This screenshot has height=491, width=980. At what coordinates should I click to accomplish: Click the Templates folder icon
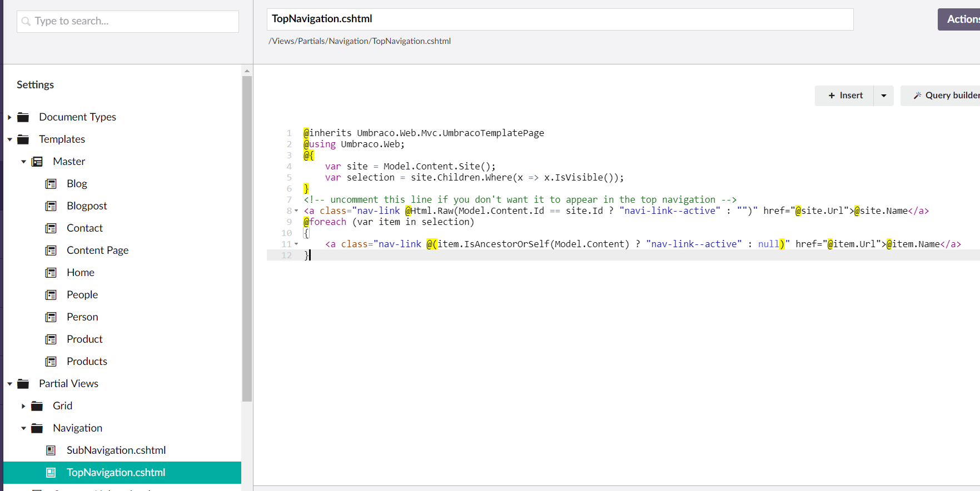pyautogui.click(x=23, y=139)
